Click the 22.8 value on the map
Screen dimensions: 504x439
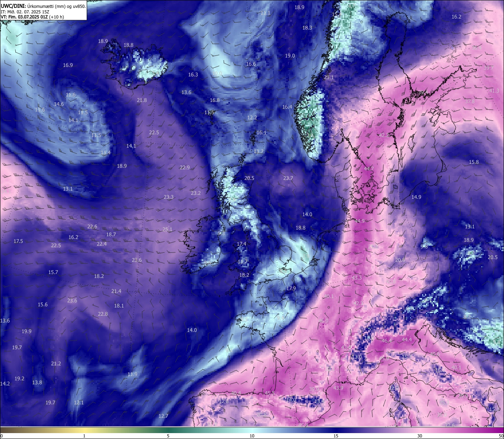tap(103, 314)
